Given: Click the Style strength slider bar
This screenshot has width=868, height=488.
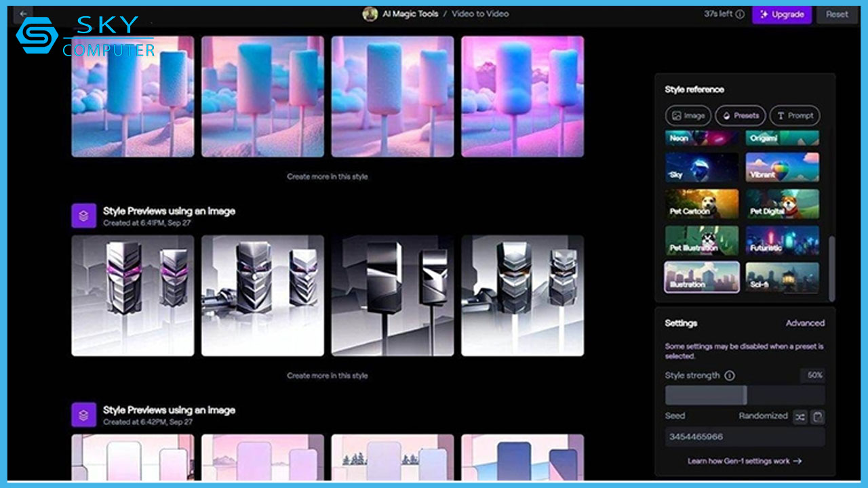Looking at the screenshot, I should (x=745, y=395).
